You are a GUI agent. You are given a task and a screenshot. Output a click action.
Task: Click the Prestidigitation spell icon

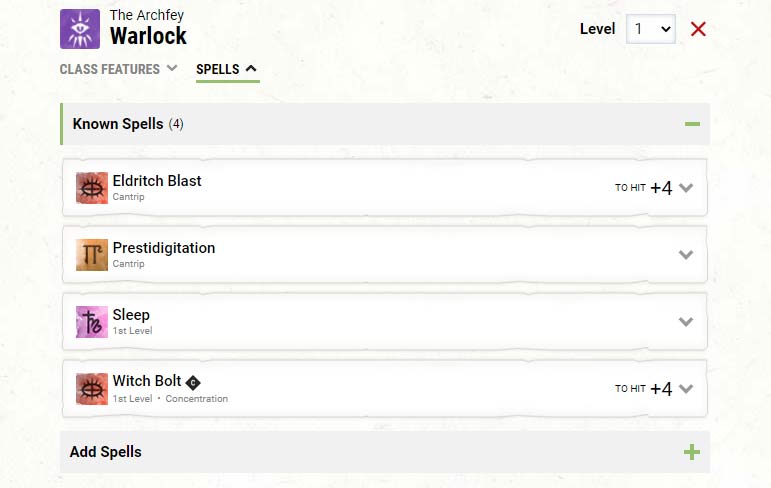92,255
